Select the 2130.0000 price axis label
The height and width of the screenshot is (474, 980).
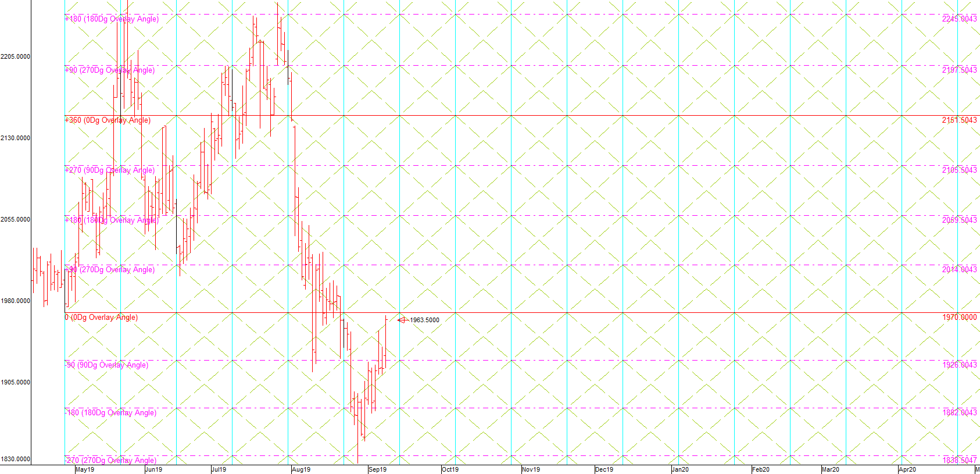click(x=16, y=138)
